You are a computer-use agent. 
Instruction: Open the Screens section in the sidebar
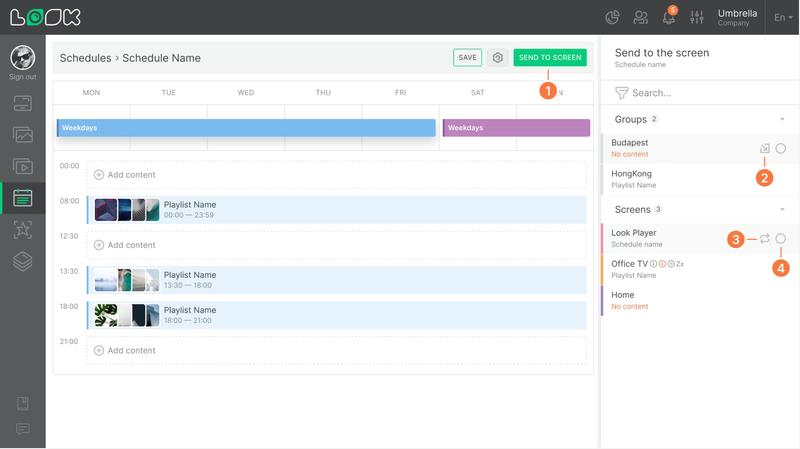click(22, 104)
